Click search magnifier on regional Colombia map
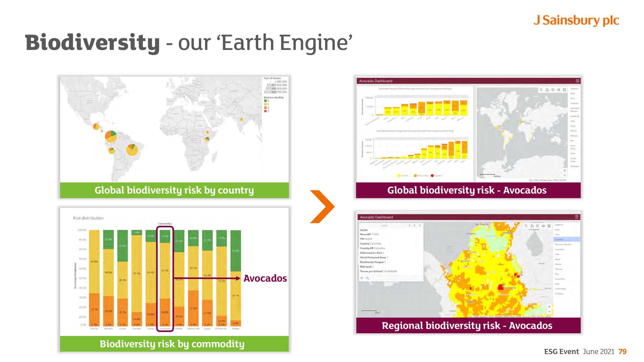Image resolution: width=644 pixels, height=362 pixels. pos(526,226)
